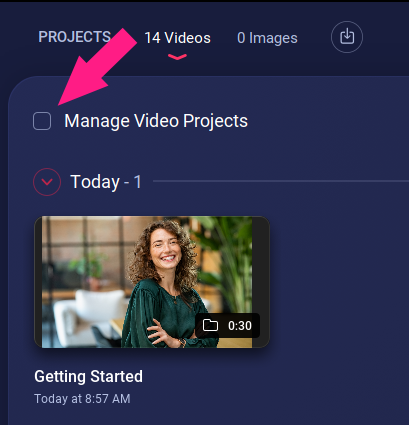Click the white chair in the thumbnail
The width and height of the screenshot is (409, 425).
tap(87, 317)
